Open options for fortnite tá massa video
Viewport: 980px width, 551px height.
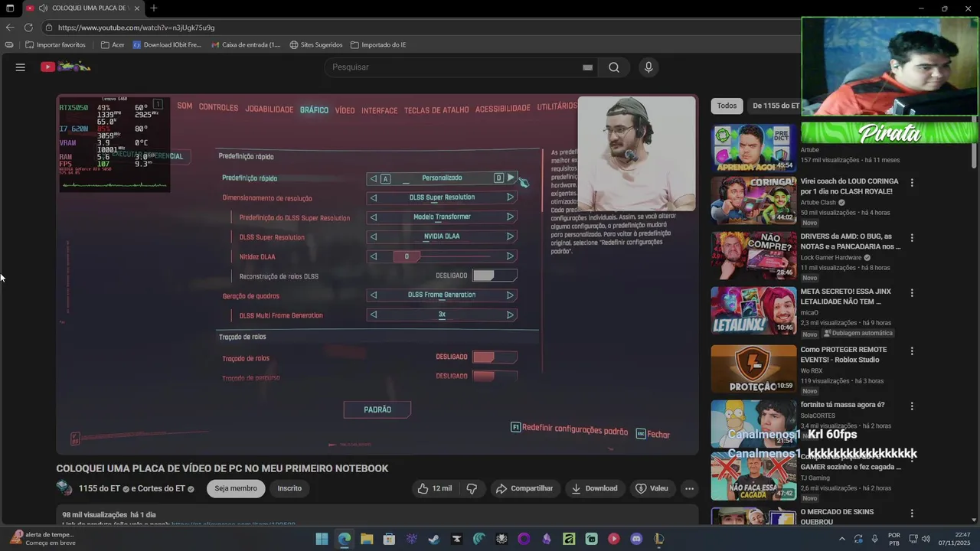(x=912, y=406)
